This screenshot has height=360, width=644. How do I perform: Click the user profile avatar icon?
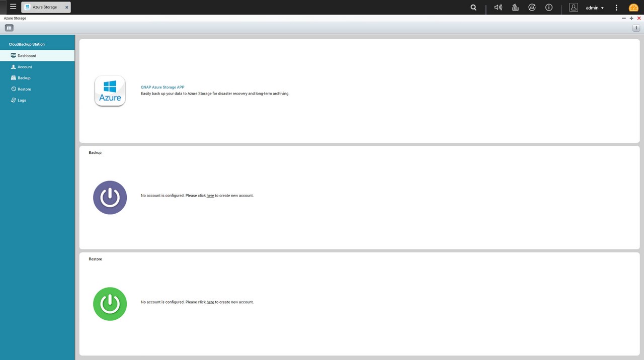coord(574,8)
